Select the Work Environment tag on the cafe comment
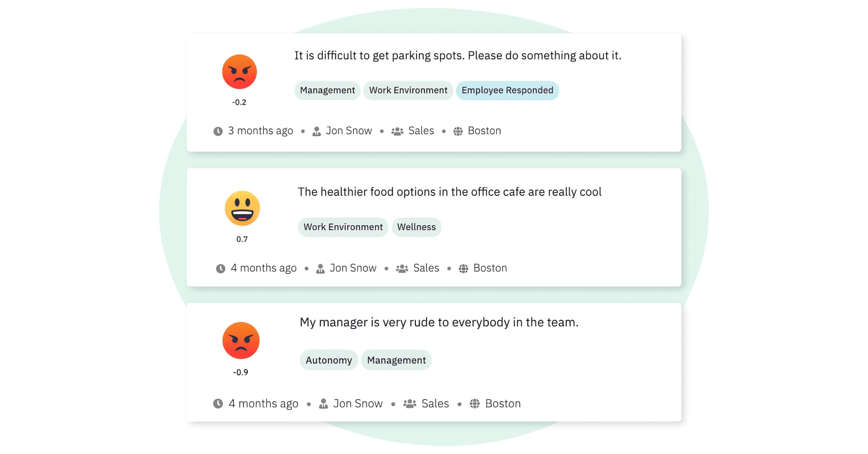The width and height of the screenshot is (868, 454). coord(343,227)
